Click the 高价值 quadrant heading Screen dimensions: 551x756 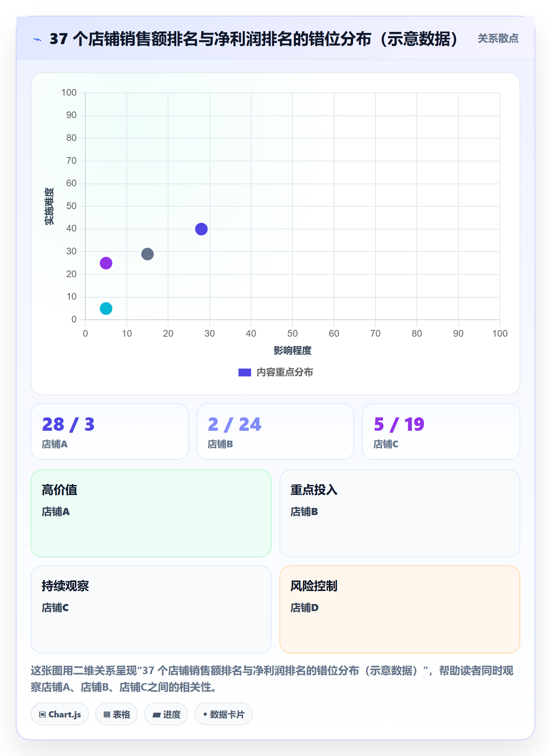pyautogui.click(x=59, y=490)
